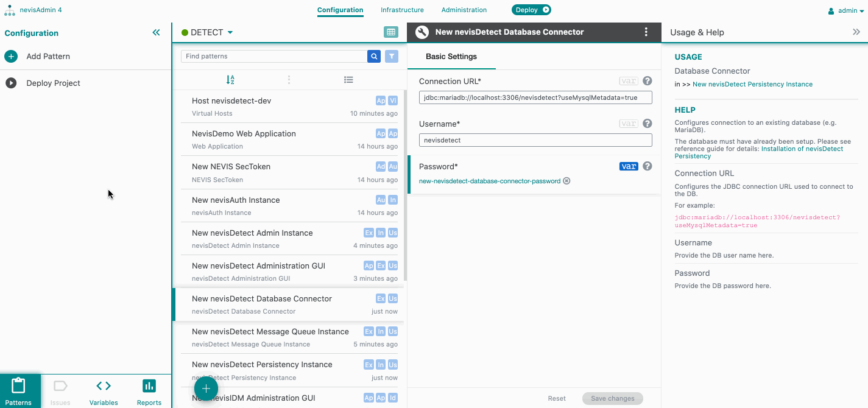Click the Us tag on nevisDetect Admin Instance
The width and height of the screenshot is (868, 408).
pyautogui.click(x=393, y=233)
